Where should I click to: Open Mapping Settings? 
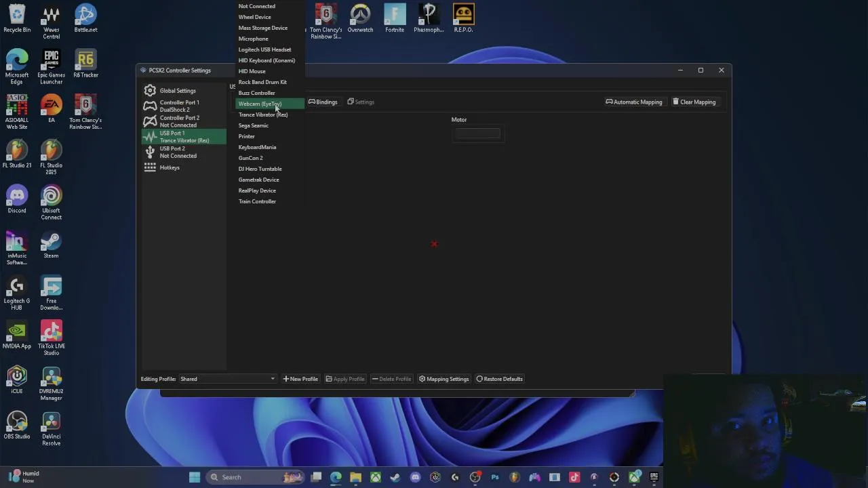(443, 379)
